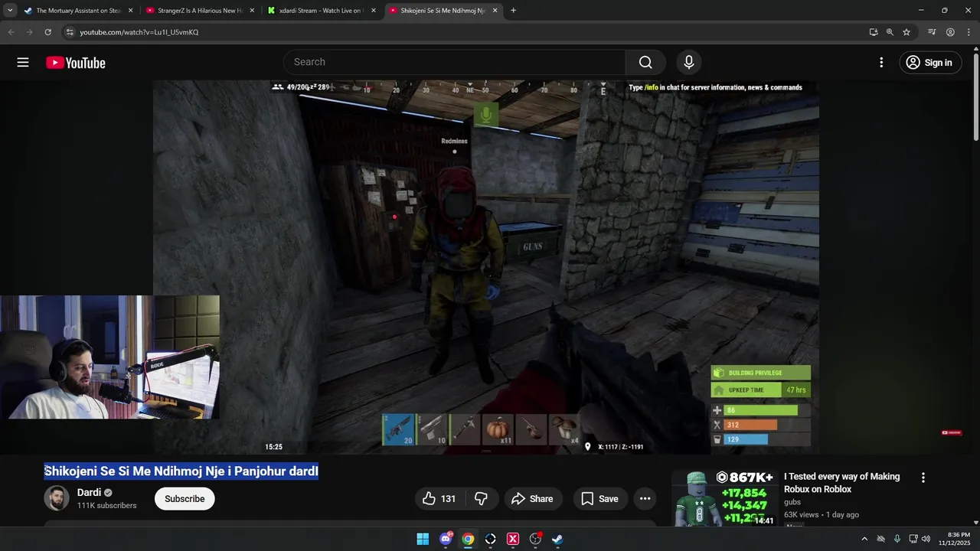Open the gubs channel link
This screenshot has height=551, width=980.
click(x=792, y=502)
